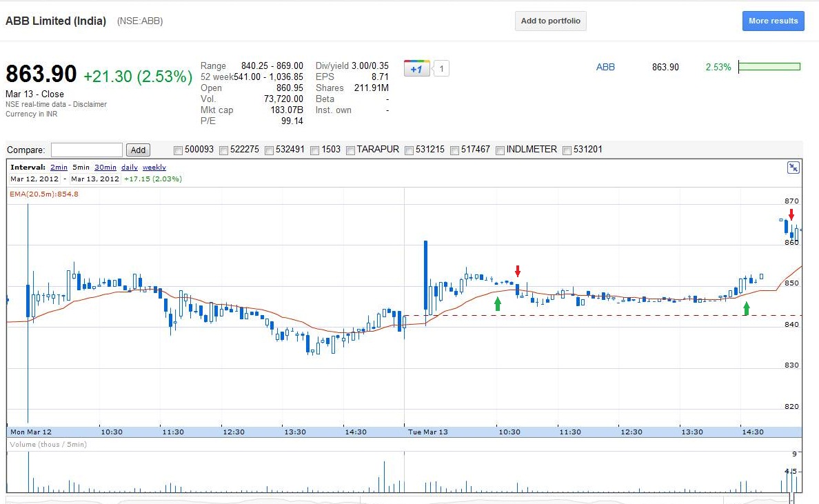Click the ABB Limited (India) title

56,21
